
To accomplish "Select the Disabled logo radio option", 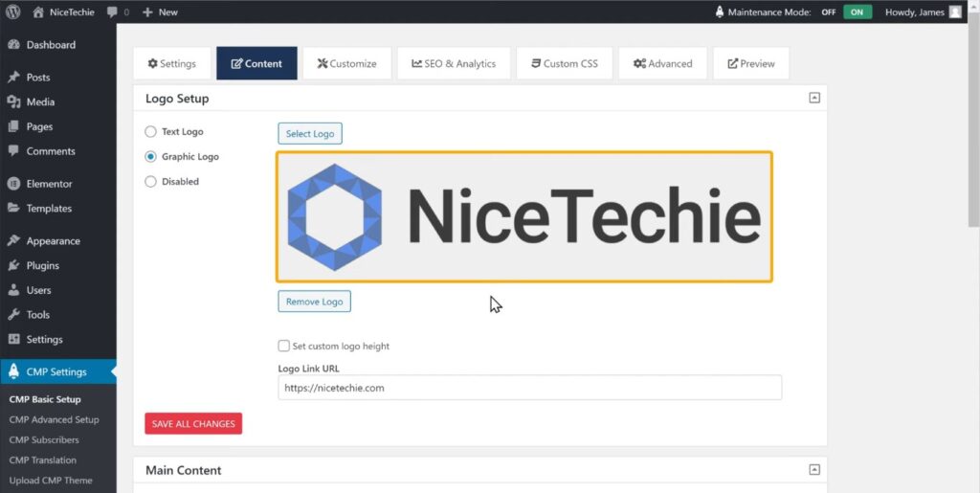I will point(150,182).
